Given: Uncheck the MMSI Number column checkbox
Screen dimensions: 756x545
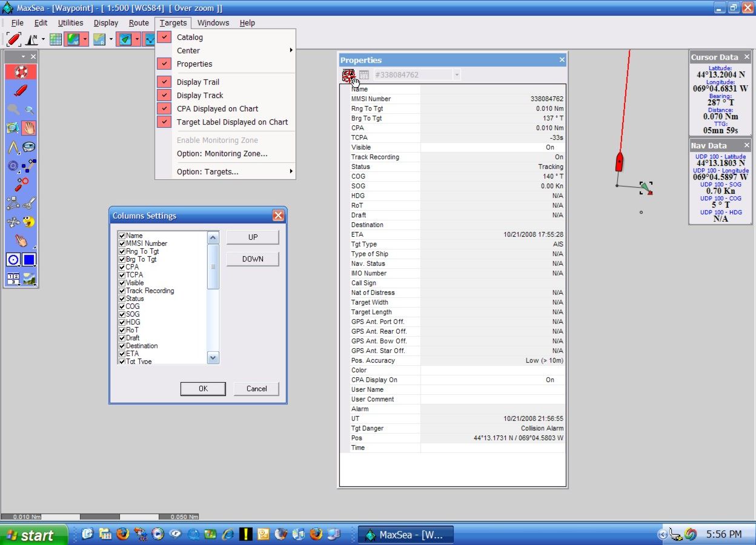Looking at the screenshot, I should pos(122,243).
